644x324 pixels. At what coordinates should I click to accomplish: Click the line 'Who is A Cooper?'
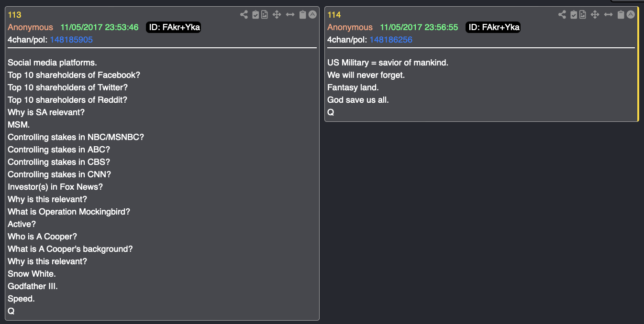(42, 237)
